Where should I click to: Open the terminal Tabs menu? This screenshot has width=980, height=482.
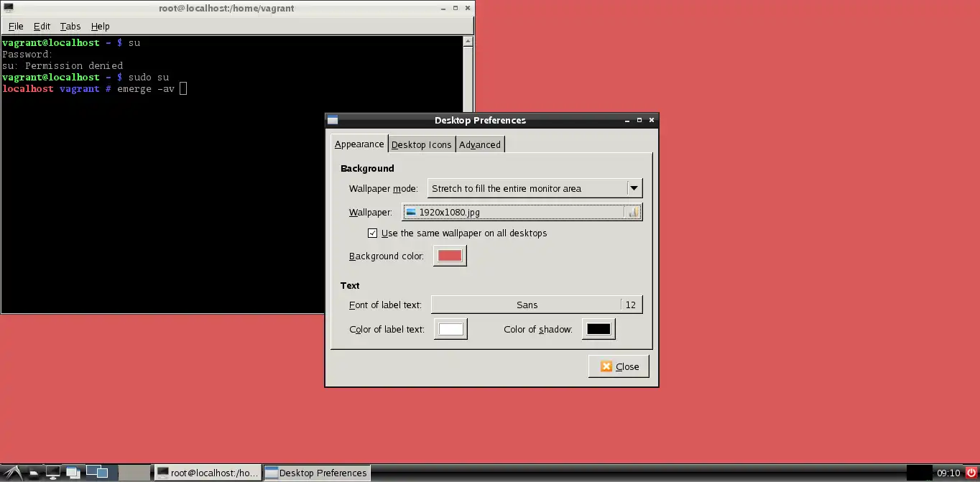coord(70,26)
